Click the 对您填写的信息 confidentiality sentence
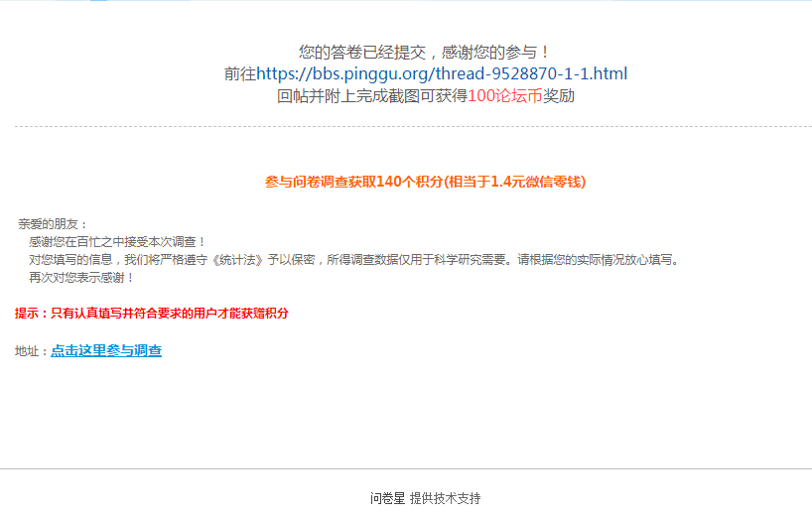This screenshot has height=516, width=812. pos(354,260)
